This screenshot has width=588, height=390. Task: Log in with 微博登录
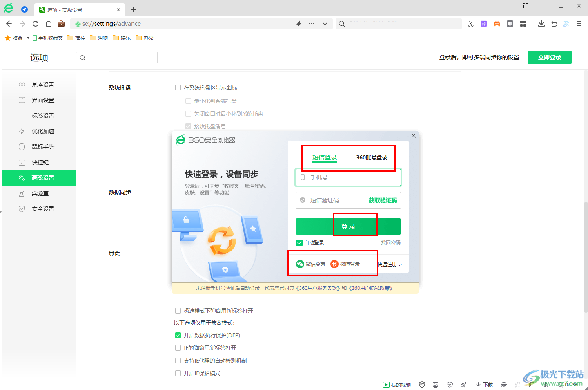[x=345, y=264]
